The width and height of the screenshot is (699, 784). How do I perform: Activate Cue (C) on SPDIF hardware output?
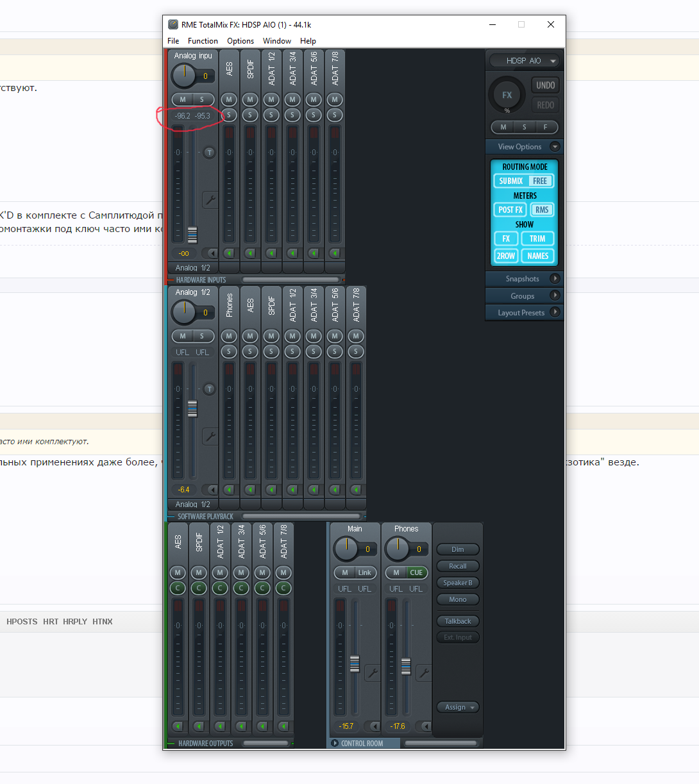click(x=199, y=588)
